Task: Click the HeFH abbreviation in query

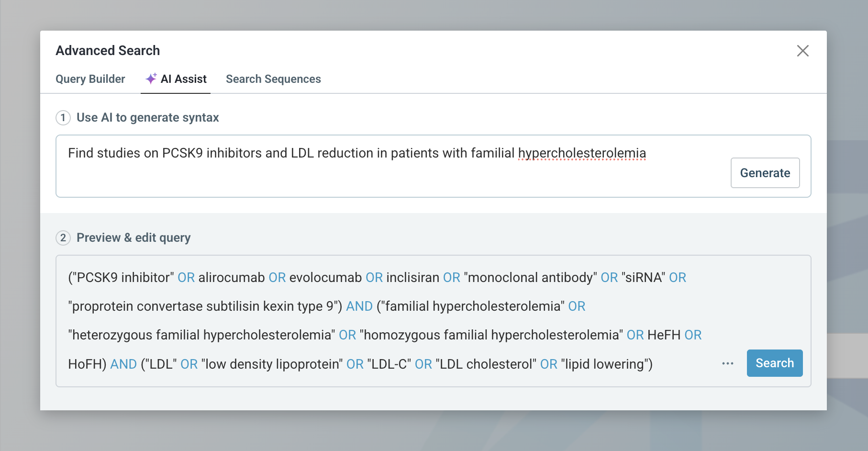Action: click(664, 335)
